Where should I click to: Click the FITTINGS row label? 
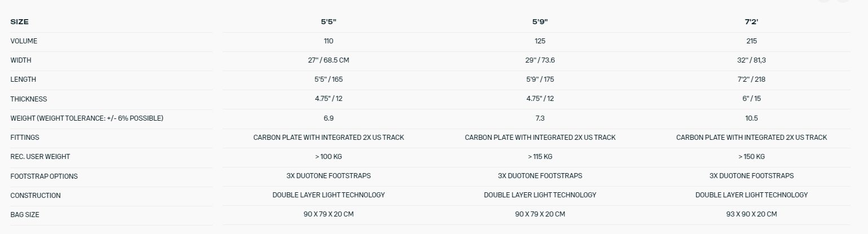[25, 138]
